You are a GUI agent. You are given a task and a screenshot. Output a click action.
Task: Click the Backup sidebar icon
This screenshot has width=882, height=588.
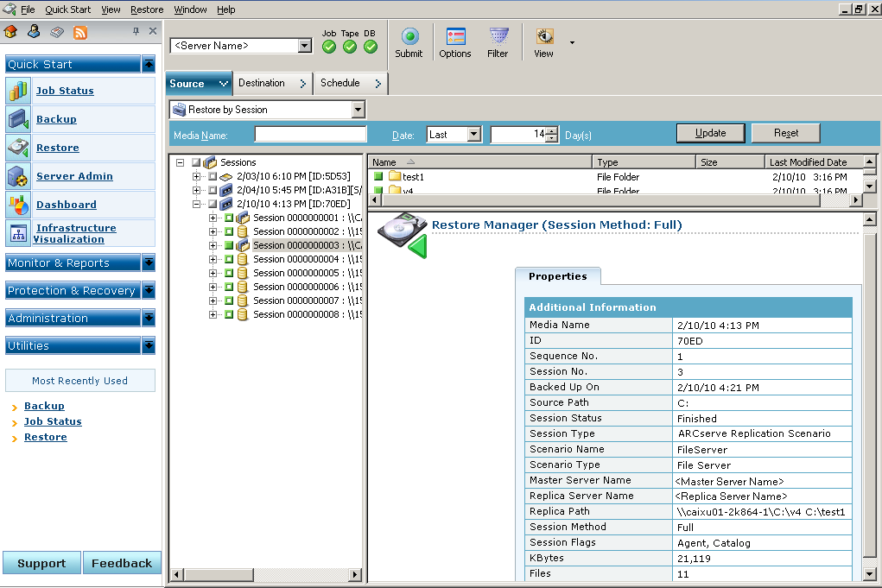pyautogui.click(x=18, y=119)
